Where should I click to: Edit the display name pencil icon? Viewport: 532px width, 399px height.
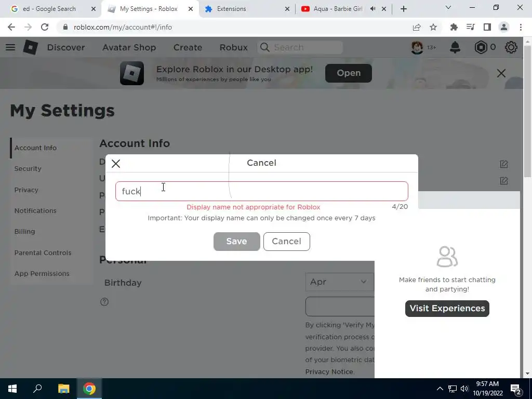click(x=504, y=164)
